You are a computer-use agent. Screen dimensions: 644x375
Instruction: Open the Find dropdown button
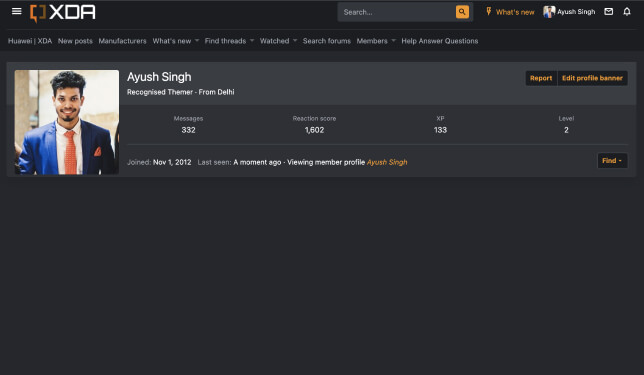tap(612, 161)
